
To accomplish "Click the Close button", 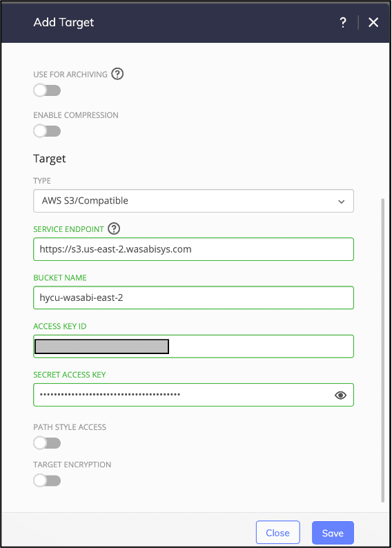I will (277, 533).
